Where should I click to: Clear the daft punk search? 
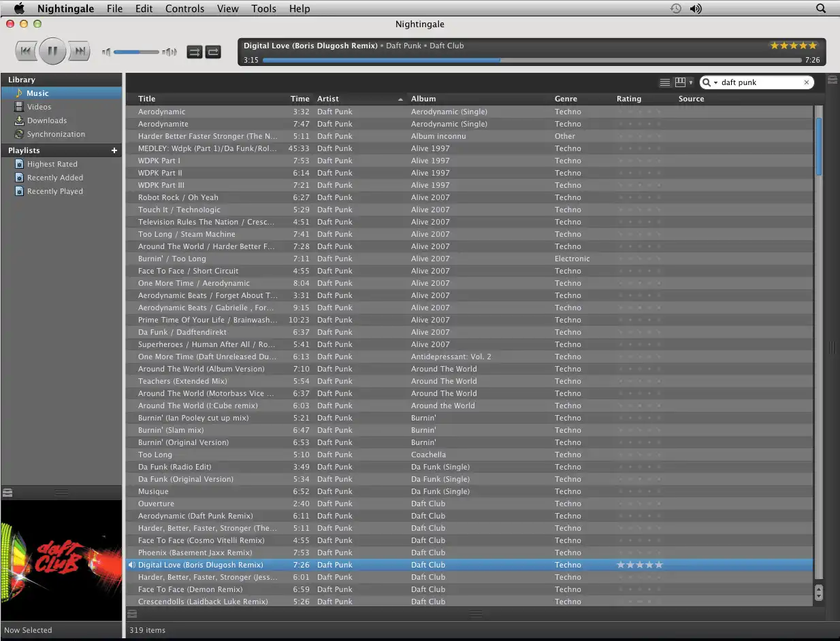807,82
